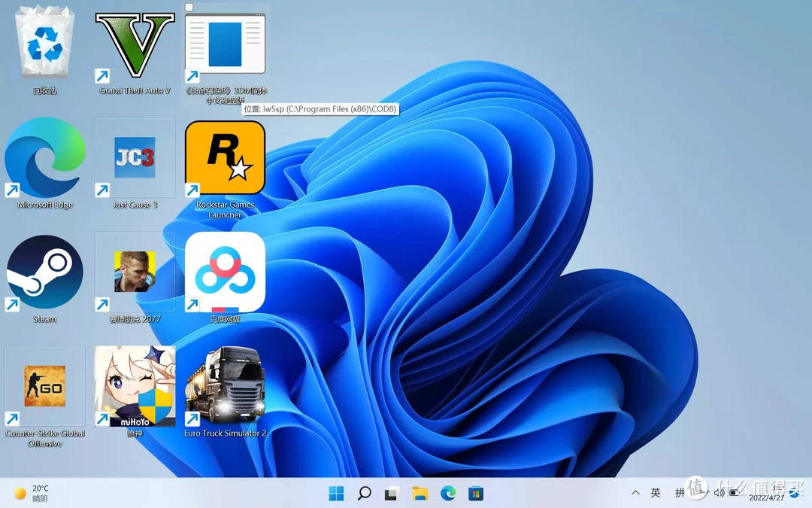The height and width of the screenshot is (508, 812).
Task: Open the weather widget showing 20°C
Action: (x=32, y=493)
